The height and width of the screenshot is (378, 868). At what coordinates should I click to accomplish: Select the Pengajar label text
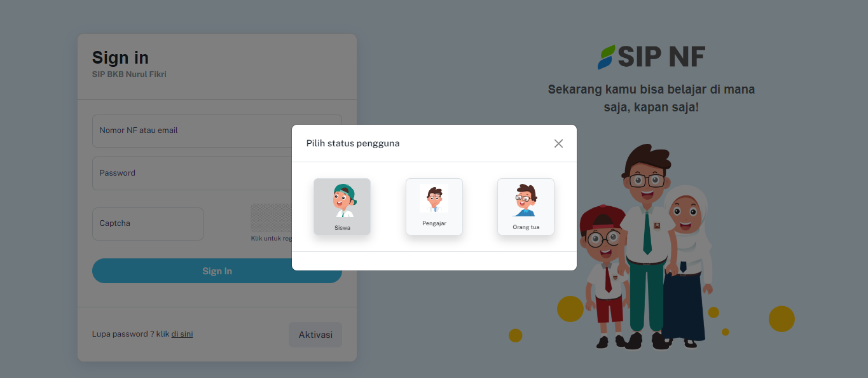pos(434,223)
